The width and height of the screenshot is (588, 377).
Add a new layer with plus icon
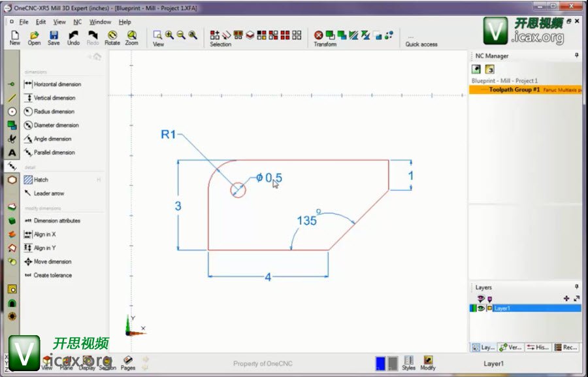coord(566,298)
